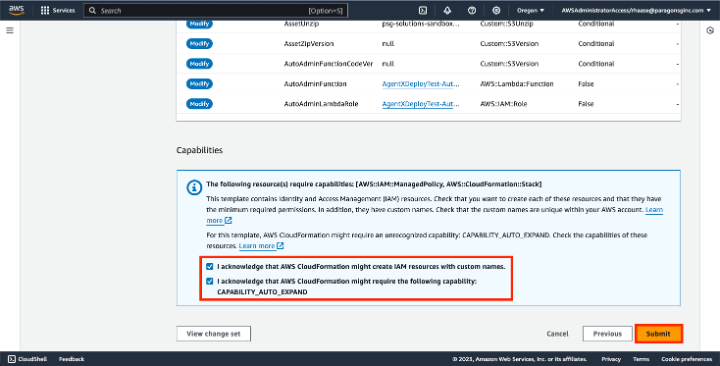Click the Custom::S3Unzip resource type cell

506,24
